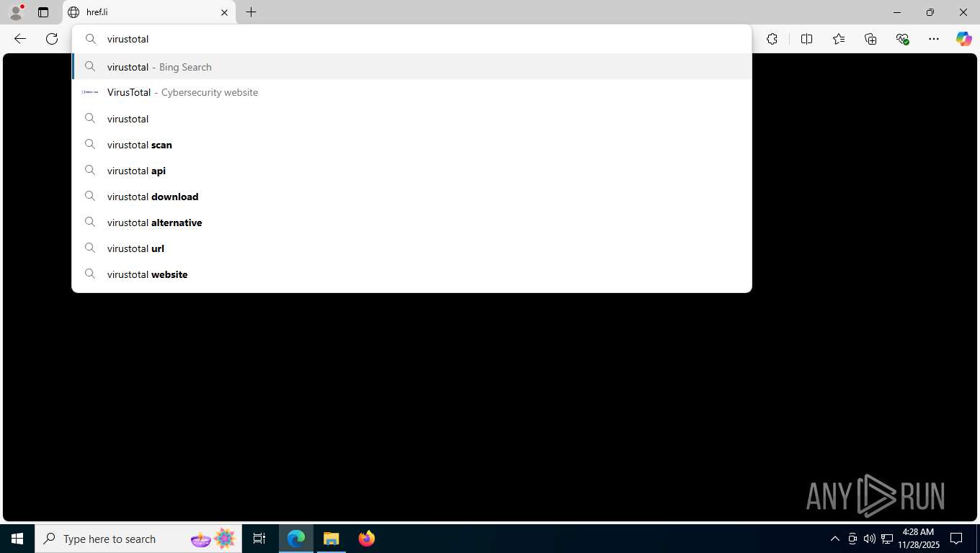This screenshot has height=553, width=980.
Task: Restore down the Edge window
Action: pos(930,12)
